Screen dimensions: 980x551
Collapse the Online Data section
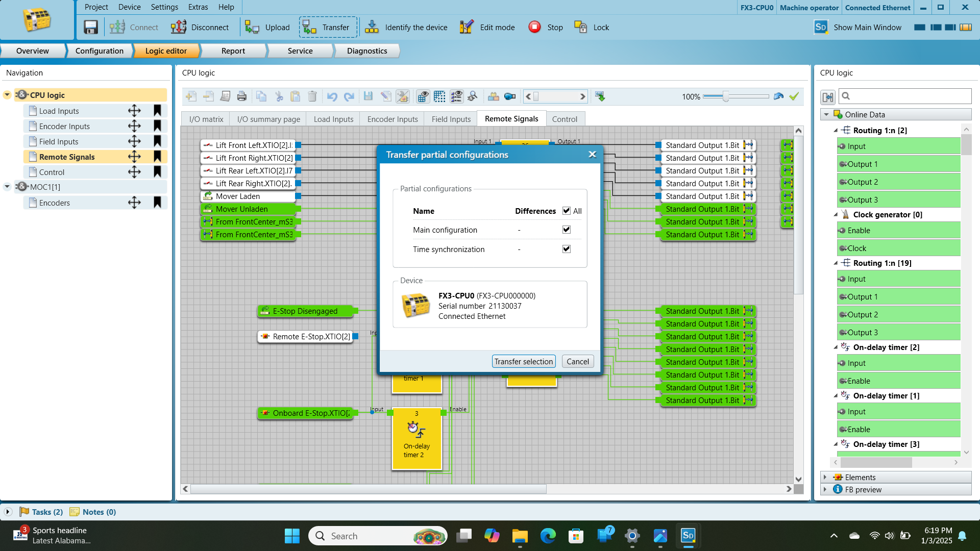tap(826, 115)
